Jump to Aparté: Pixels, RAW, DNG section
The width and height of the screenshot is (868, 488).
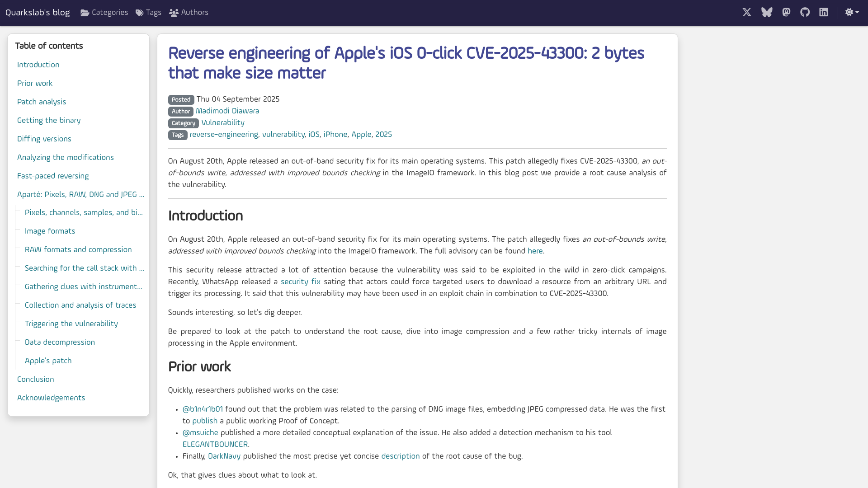[x=81, y=195]
